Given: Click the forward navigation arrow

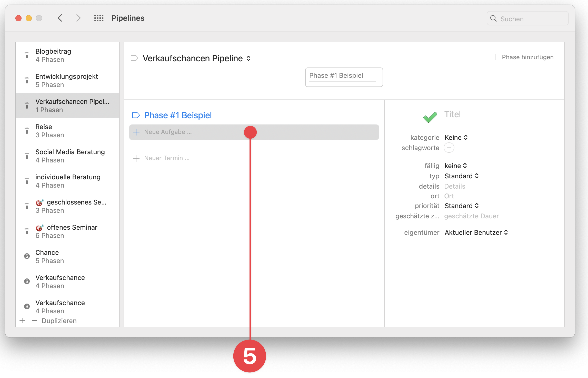Looking at the screenshot, I should point(78,18).
